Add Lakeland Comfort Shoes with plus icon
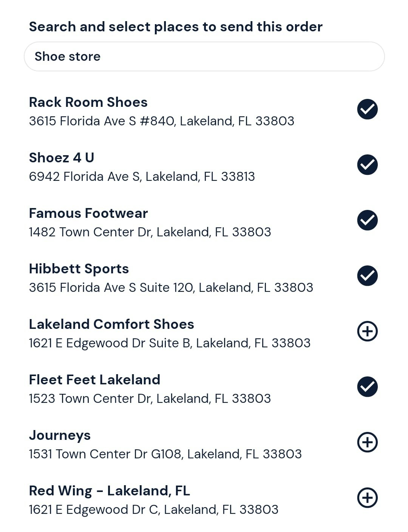Viewport: 408px width, 532px height. 367,331
